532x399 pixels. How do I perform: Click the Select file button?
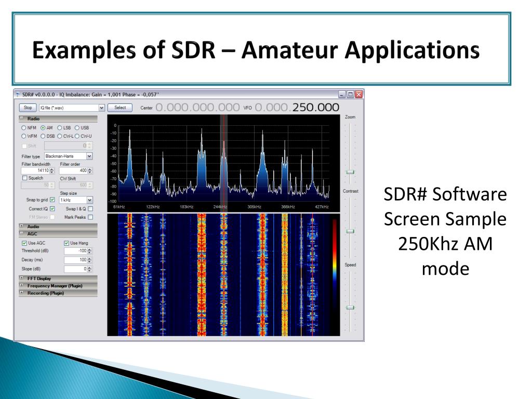(120, 108)
